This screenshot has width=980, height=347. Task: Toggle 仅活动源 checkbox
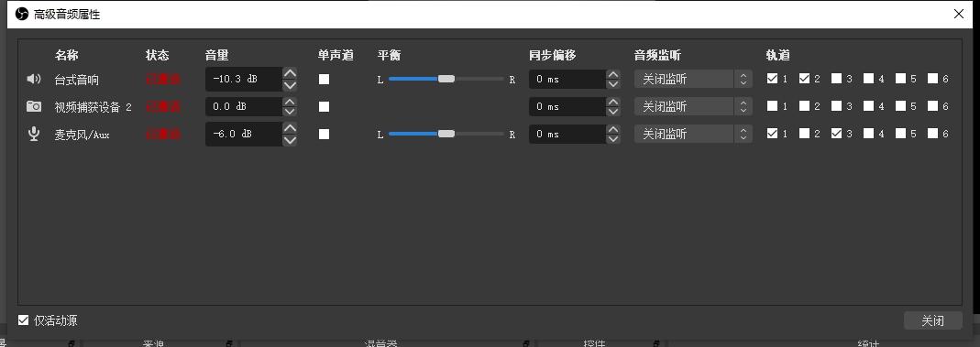click(x=23, y=320)
